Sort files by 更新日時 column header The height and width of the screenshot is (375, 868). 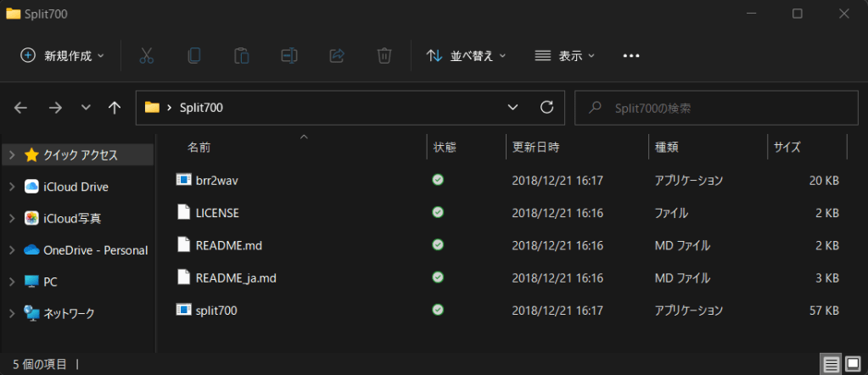pyautogui.click(x=535, y=147)
